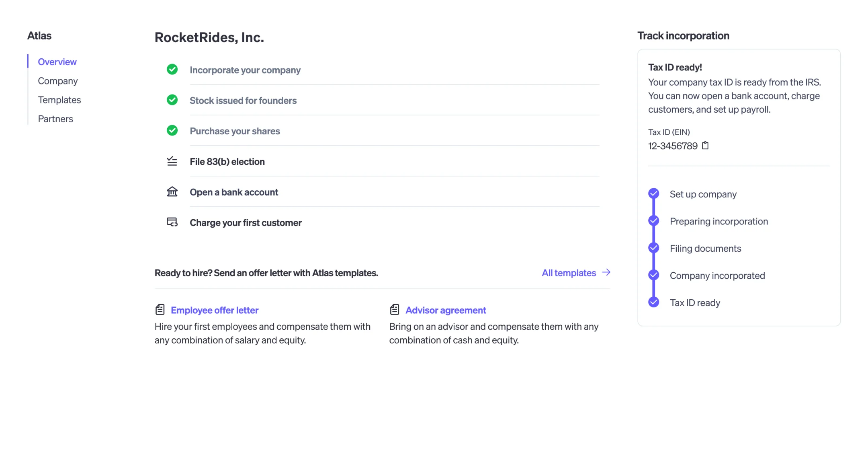Image resolution: width=868 pixels, height=475 pixels.
Task: Open the File 83(b) election task
Action: coord(227,162)
